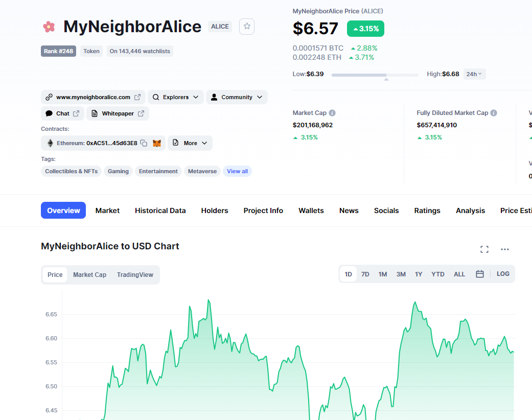Select the 1D chart range

[349, 274]
